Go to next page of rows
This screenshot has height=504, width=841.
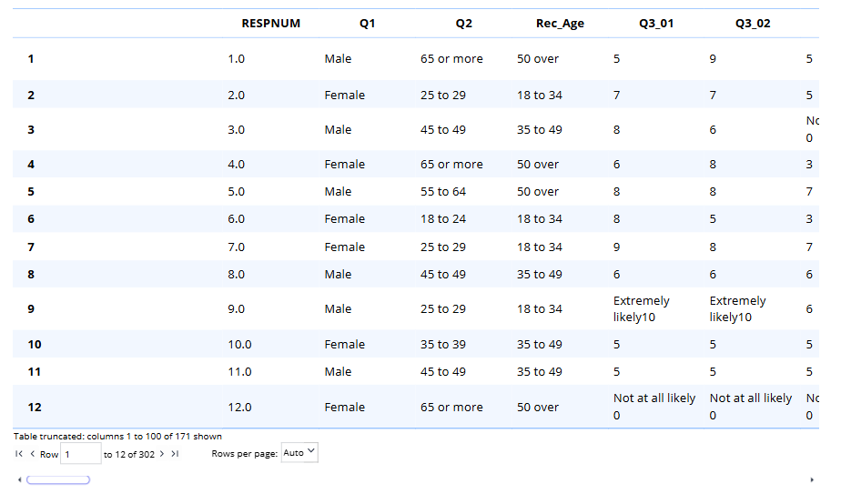pyautogui.click(x=162, y=453)
